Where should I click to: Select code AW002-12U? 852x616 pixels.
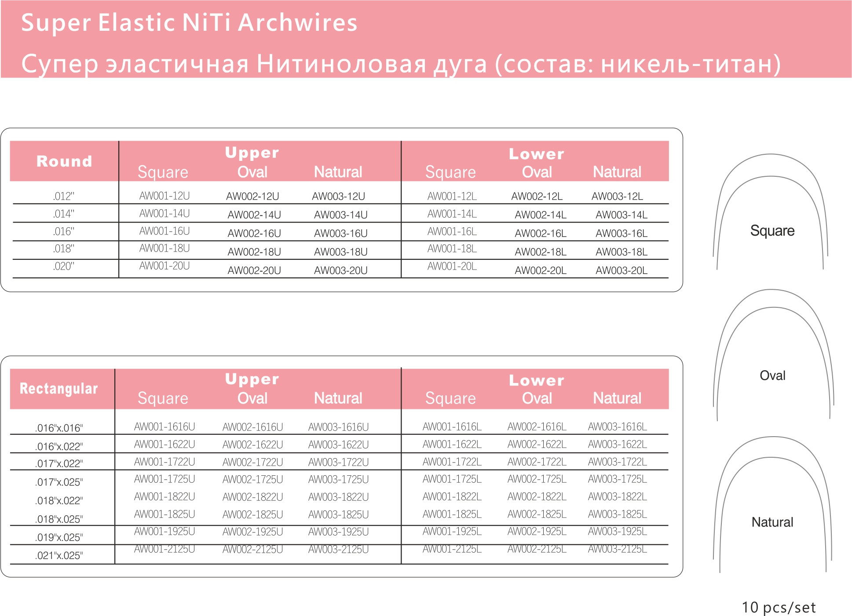click(x=252, y=196)
